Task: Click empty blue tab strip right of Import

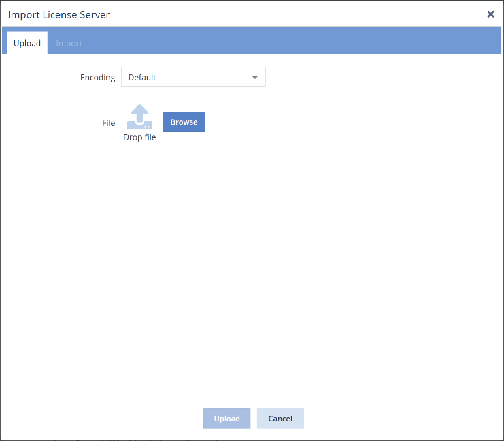Action: point(292,43)
